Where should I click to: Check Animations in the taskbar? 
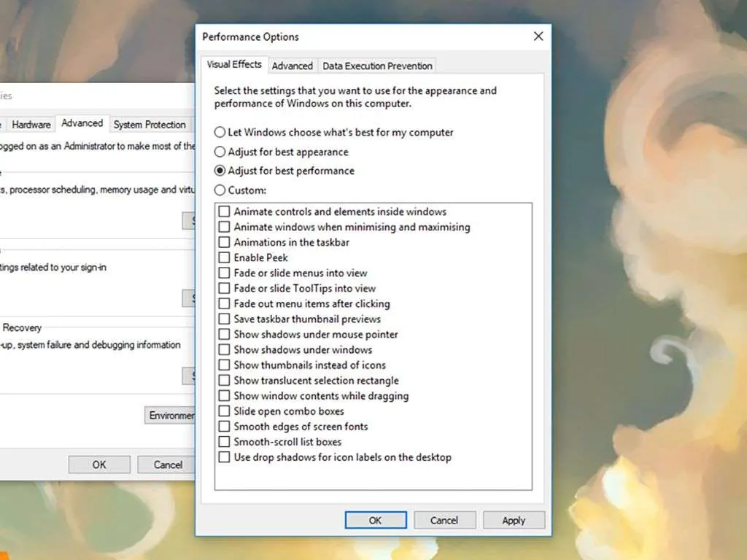pos(225,242)
